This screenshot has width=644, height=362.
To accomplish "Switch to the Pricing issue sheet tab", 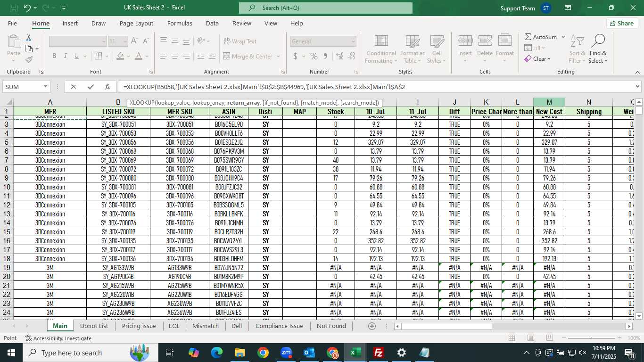I will [x=139, y=326].
